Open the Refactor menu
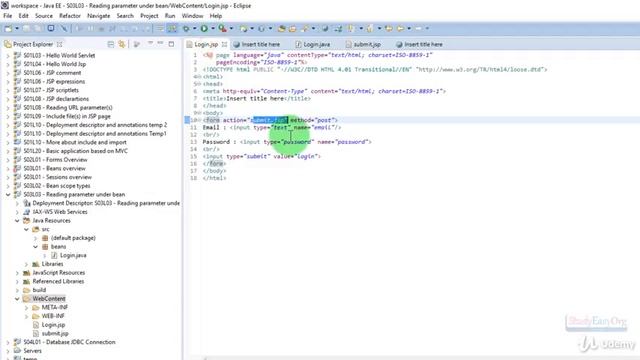Image resolution: width=640 pixels, height=360 pixels. 70,16
